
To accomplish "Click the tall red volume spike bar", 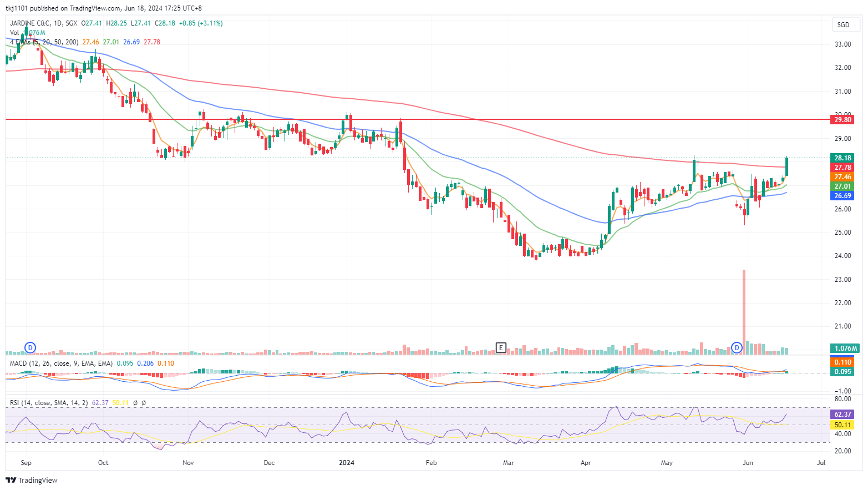I will [744, 311].
